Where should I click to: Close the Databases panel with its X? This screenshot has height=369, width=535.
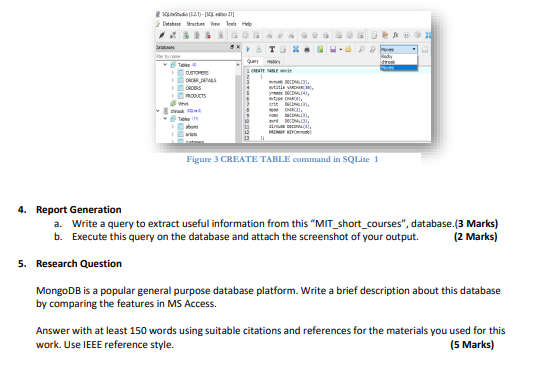tap(238, 47)
